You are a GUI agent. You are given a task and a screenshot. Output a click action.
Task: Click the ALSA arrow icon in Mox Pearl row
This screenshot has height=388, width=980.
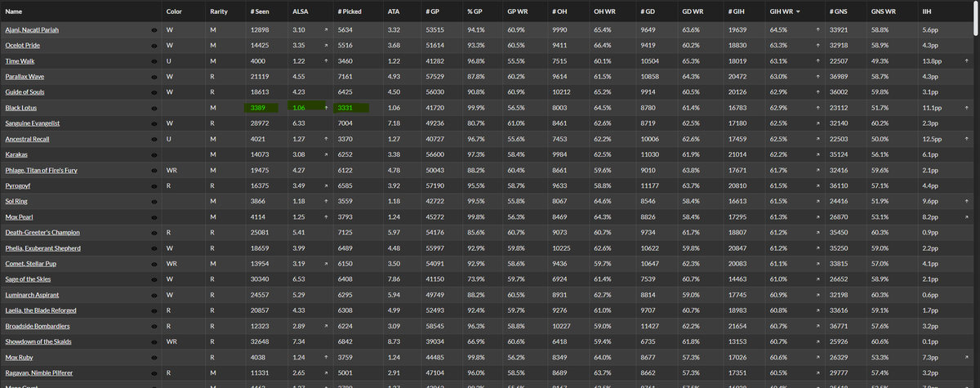point(327,216)
